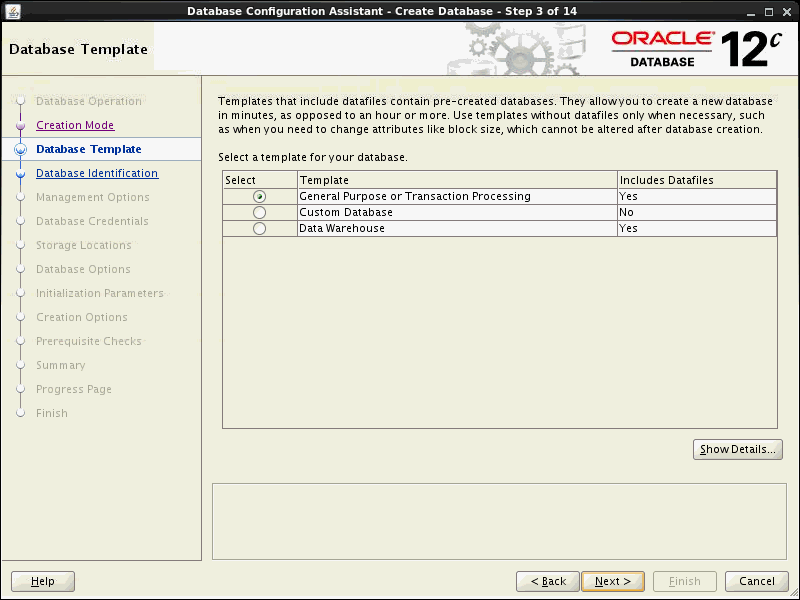Viewport: 800px width, 600px height.
Task: Click the empty message area below table
Action: pyautogui.click(x=499, y=521)
